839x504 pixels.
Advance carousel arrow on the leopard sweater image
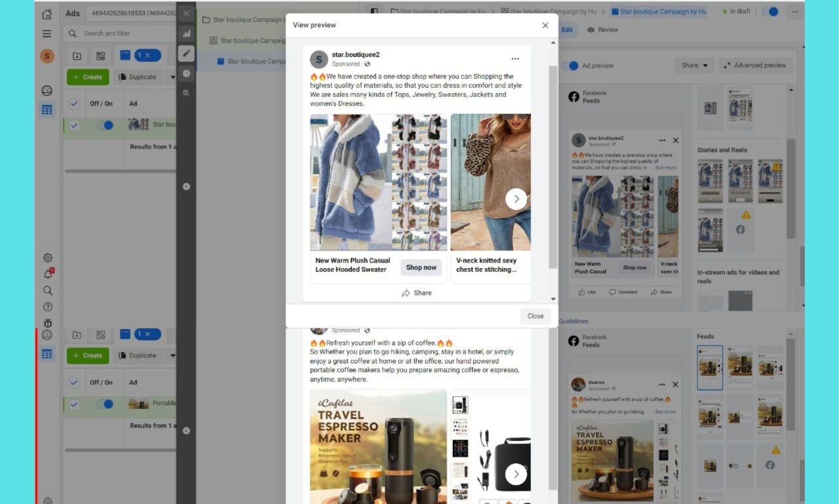tap(516, 199)
